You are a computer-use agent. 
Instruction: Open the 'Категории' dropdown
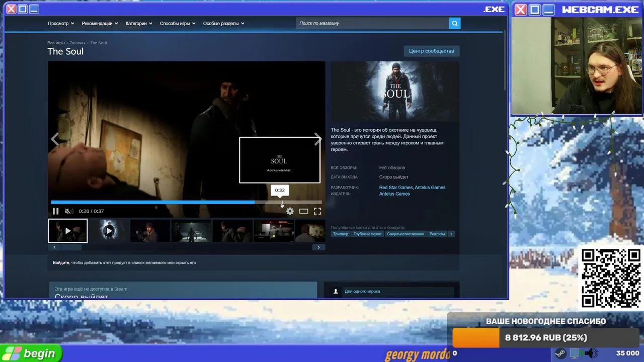[139, 23]
